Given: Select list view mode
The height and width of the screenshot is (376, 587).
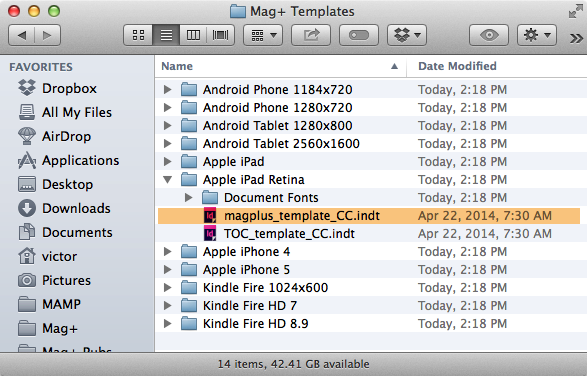Looking at the screenshot, I should pyautogui.click(x=166, y=36).
